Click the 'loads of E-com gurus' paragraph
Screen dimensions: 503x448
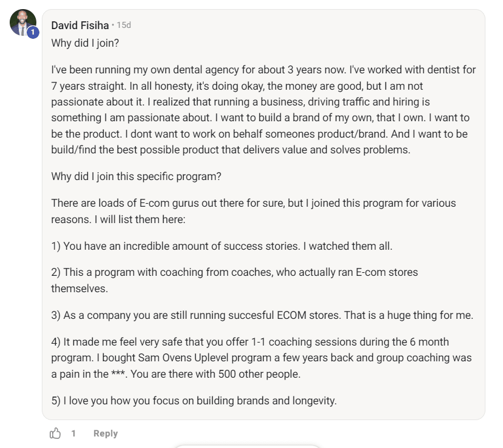click(x=253, y=211)
